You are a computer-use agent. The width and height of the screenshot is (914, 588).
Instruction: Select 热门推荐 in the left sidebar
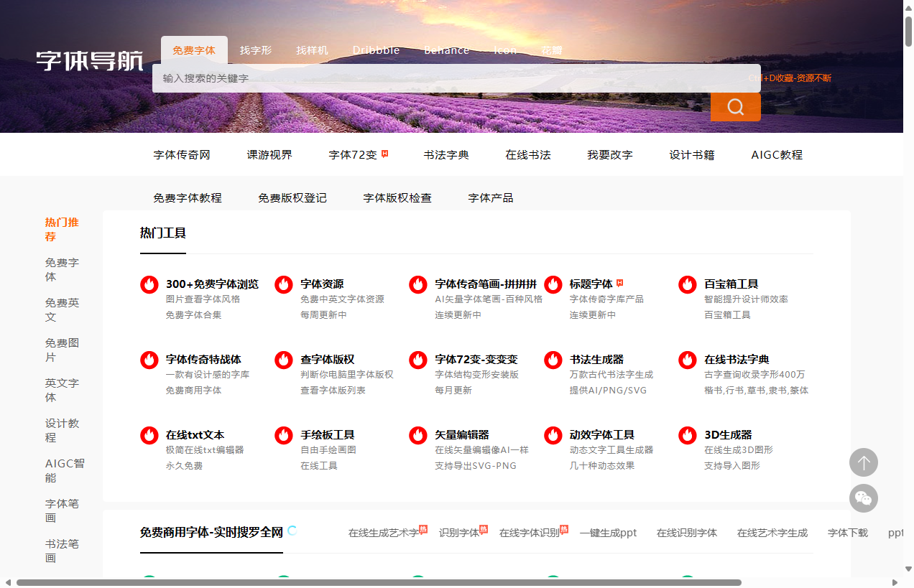click(61, 229)
